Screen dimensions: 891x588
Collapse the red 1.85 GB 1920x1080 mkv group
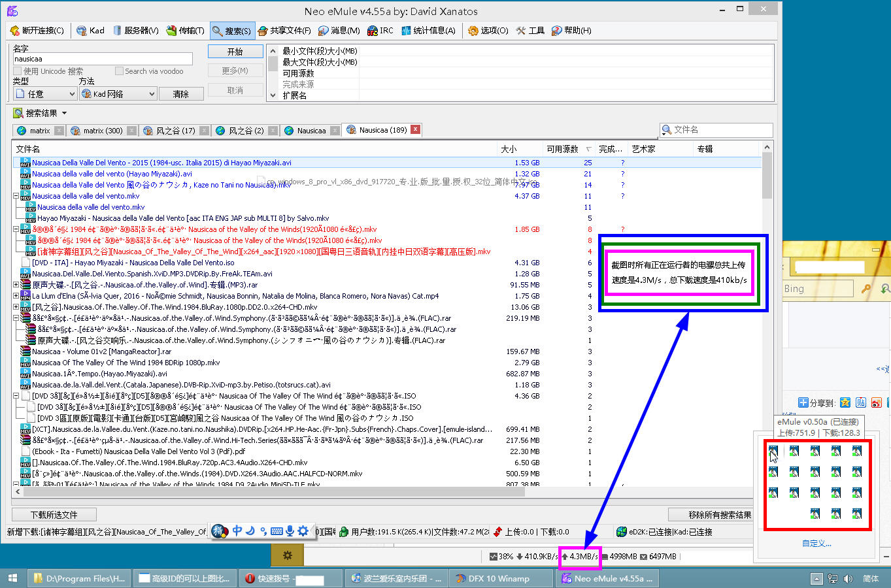pyautogui.click(x=16, y=229)
